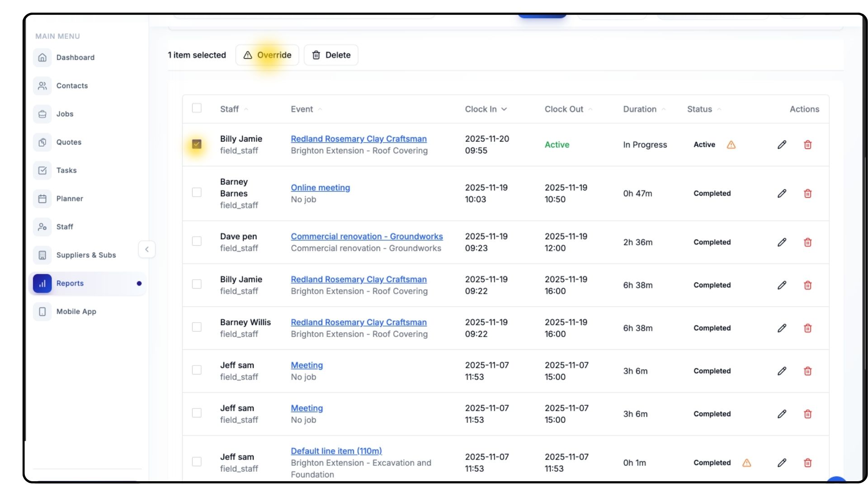This screenshot has height=488, width=868.
Task: Open the Online meeting event link
Action: (320, 188)
